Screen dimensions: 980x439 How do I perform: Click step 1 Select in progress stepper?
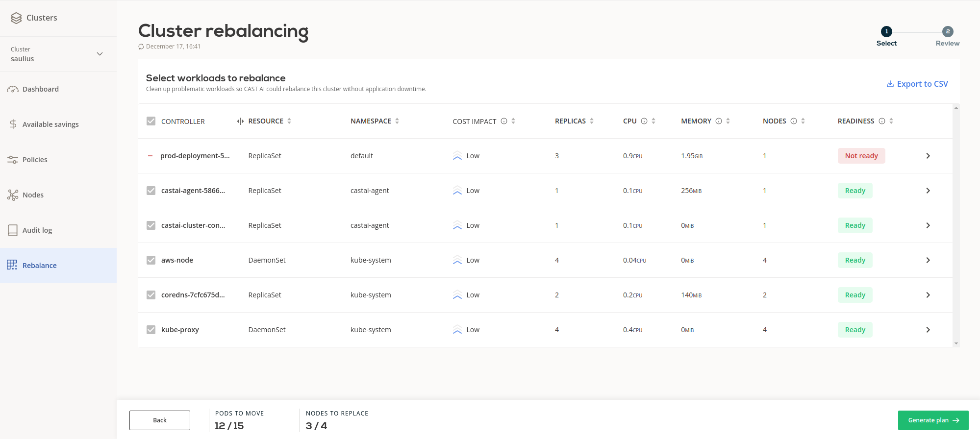886,37
